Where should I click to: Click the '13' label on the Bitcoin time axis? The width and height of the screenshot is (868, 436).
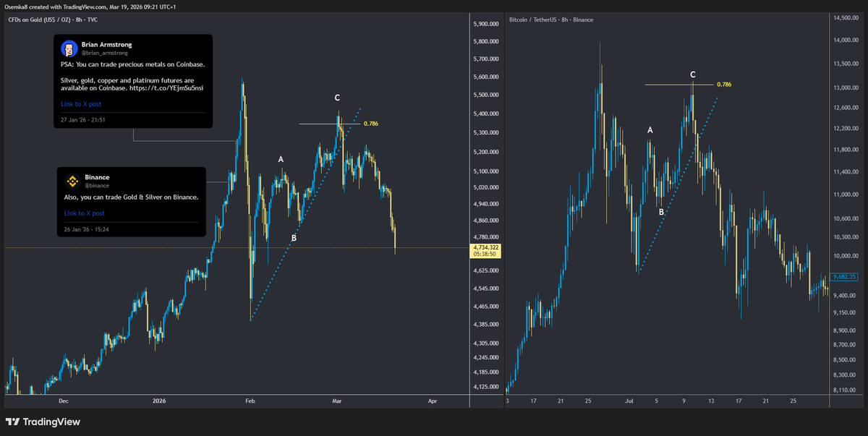tap(711, 400)
